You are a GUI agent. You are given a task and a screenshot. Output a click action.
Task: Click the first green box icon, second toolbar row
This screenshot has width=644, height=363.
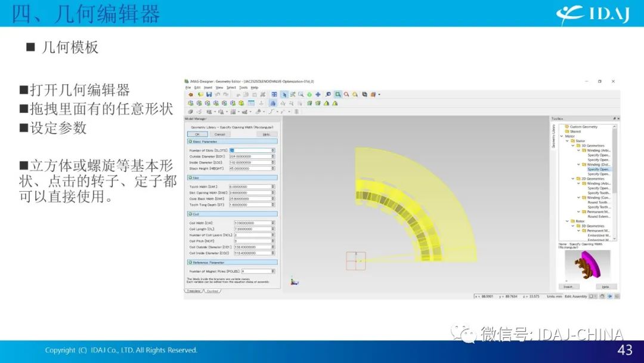pos(309,103)
